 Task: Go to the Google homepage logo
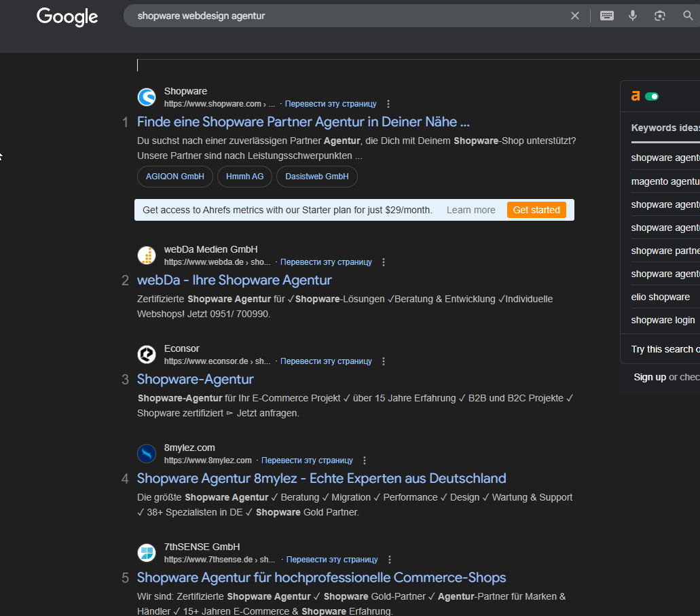tap(67, 16)
